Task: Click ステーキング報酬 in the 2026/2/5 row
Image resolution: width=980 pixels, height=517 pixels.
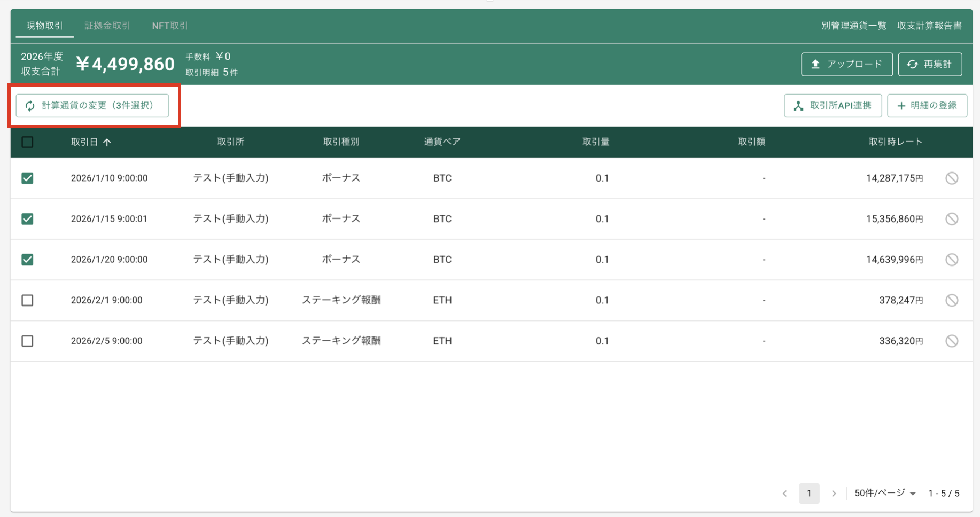Action: click(x=341, y=341)
